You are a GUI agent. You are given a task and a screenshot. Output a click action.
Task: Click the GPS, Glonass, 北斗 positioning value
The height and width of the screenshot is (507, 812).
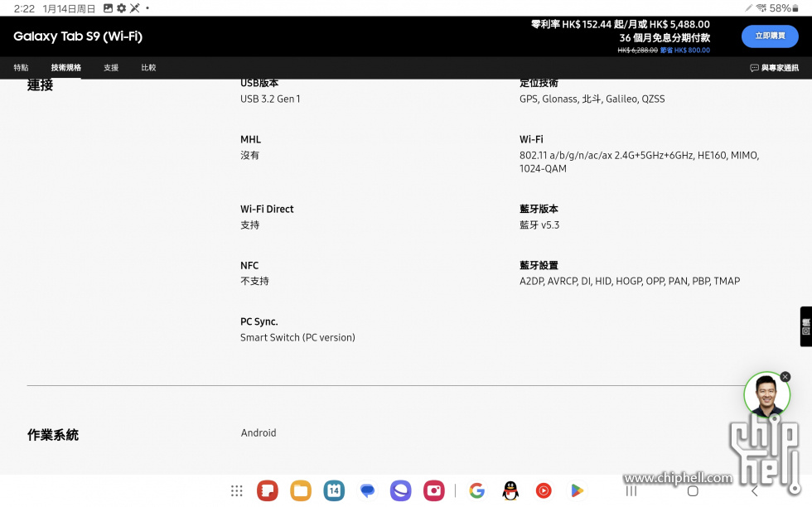[592, 99]
